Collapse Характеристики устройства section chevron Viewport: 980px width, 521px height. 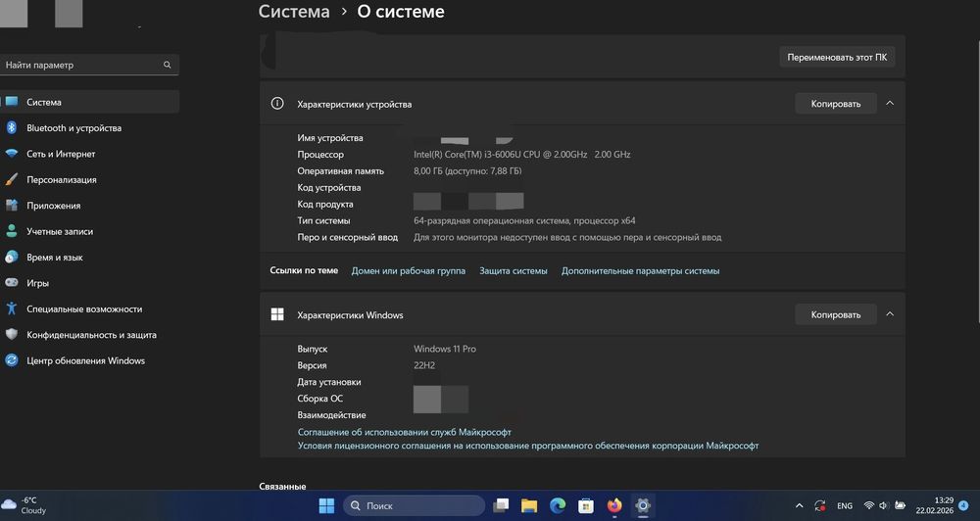click(x=890, y=103)
